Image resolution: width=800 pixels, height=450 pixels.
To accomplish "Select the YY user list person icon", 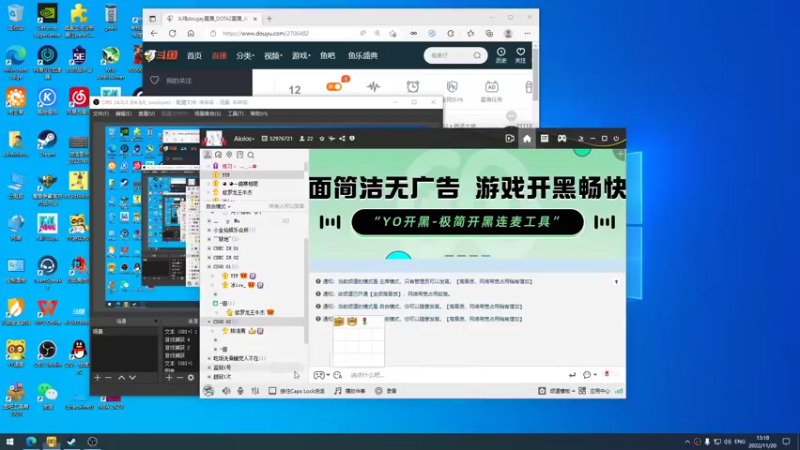I will tap(207, 155).
